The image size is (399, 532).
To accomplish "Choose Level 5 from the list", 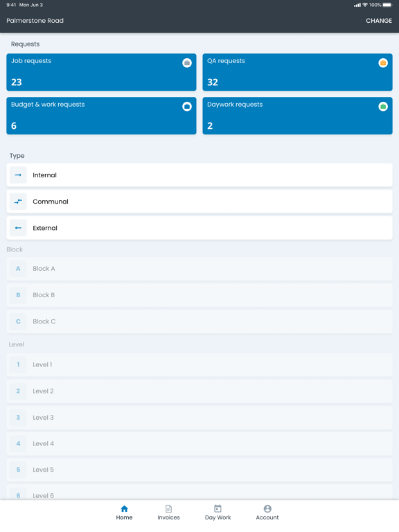I will click(x=199, y=470).
